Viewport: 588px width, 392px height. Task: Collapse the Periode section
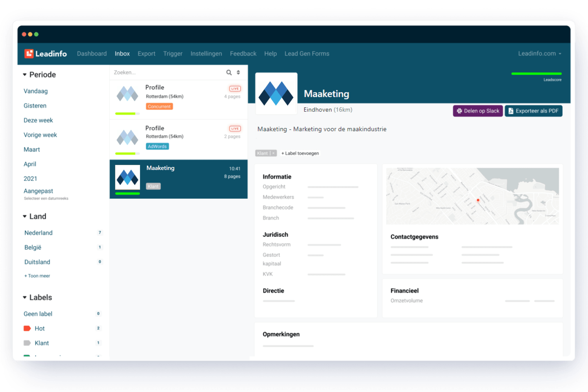pos(25,74)
